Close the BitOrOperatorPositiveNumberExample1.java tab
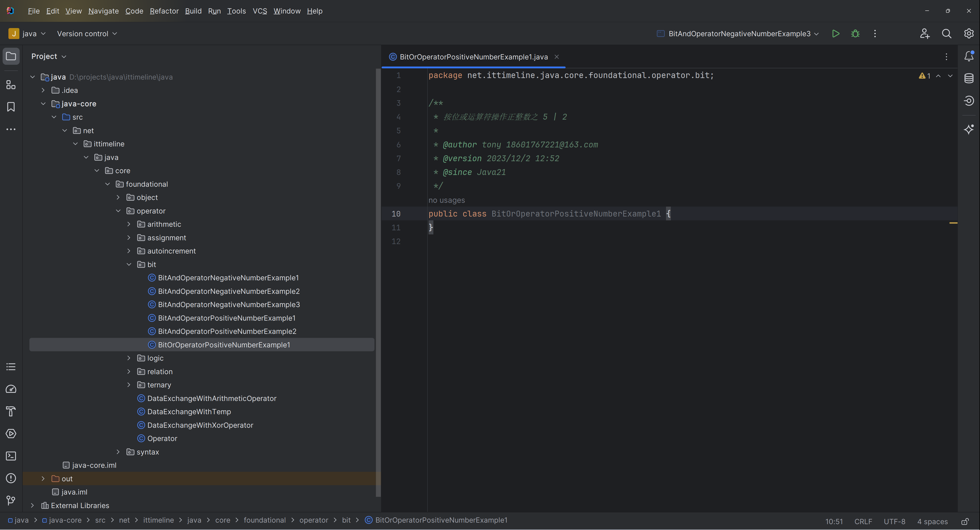Image resolution: width=980 pixels, height=530 pixels. click(557, 57)
